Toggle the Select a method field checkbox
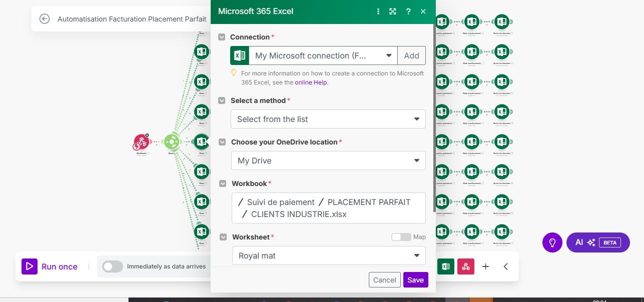Screen dimensions: 644x302 [222, 100]
